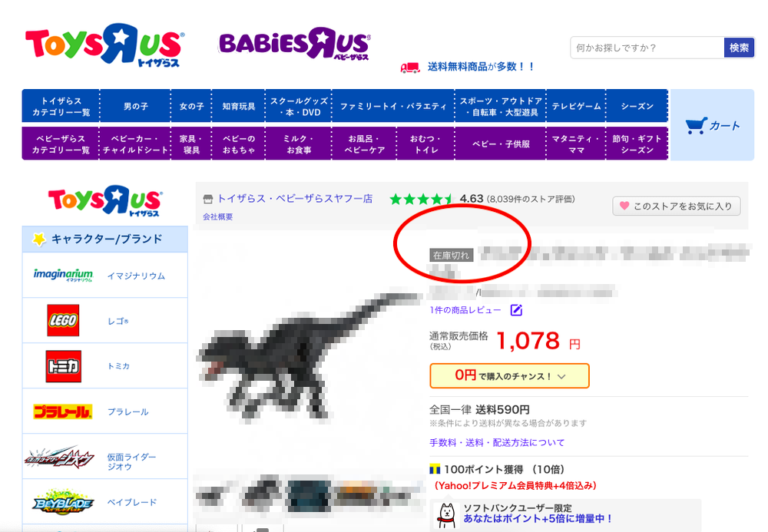Click the imaginarium brand logo
The image size is (768, 532).
pos(63,275)
